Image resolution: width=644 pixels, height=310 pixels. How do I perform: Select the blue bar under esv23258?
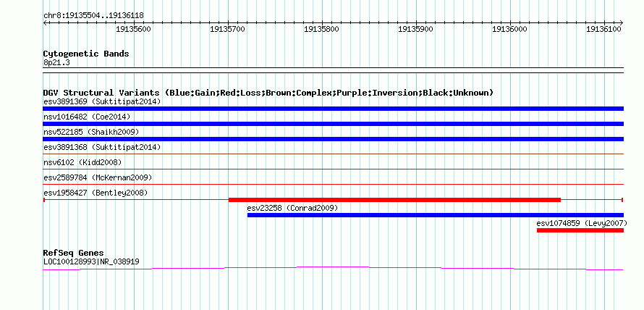pos(436,215)
